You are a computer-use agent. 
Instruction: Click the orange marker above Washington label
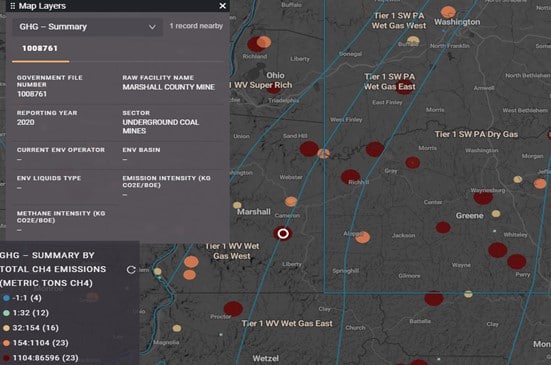(448, 12)
